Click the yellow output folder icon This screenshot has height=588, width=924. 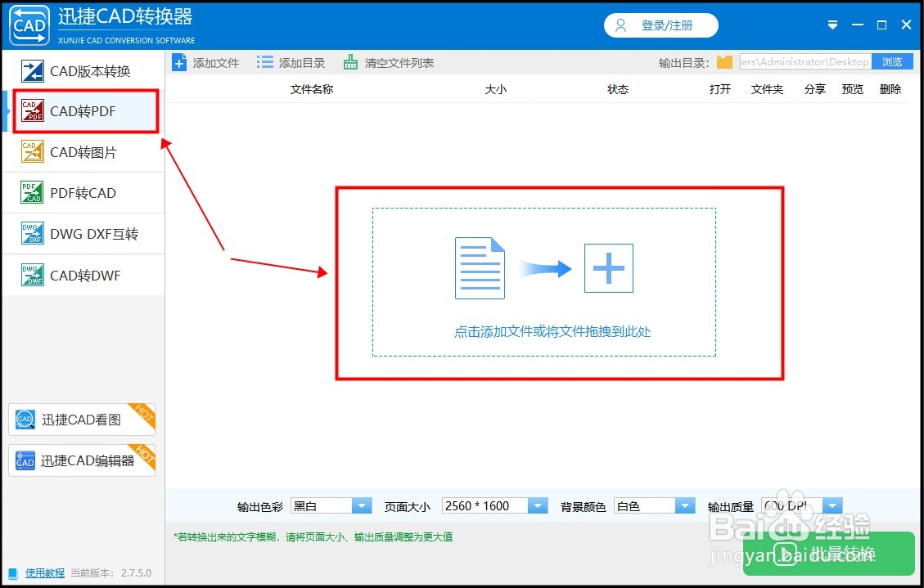(724, 62)
